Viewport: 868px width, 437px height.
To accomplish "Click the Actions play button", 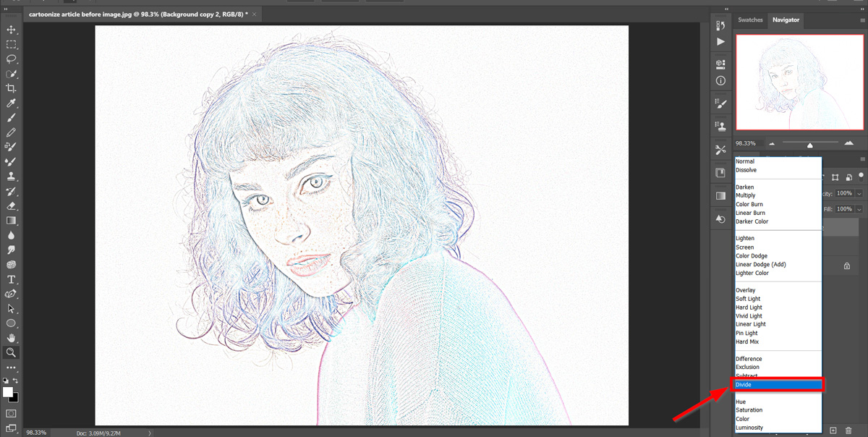I will point(720,41).
